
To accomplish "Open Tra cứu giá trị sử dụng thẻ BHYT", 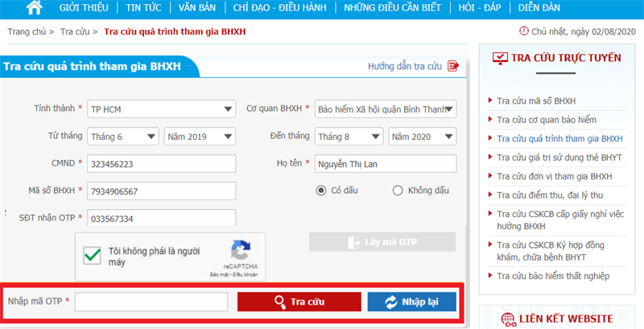I will point(559,158).
